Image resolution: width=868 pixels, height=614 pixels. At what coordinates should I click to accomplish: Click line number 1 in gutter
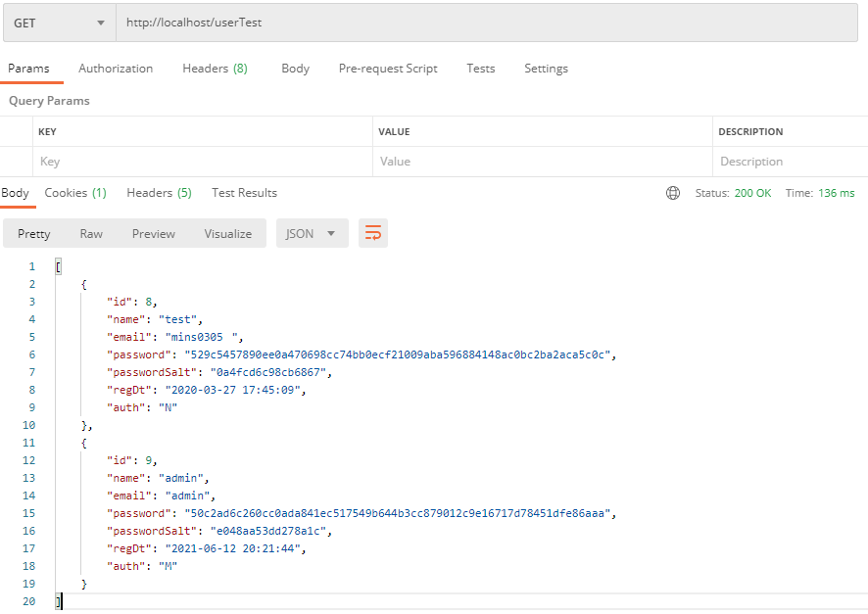coord(32,266)
